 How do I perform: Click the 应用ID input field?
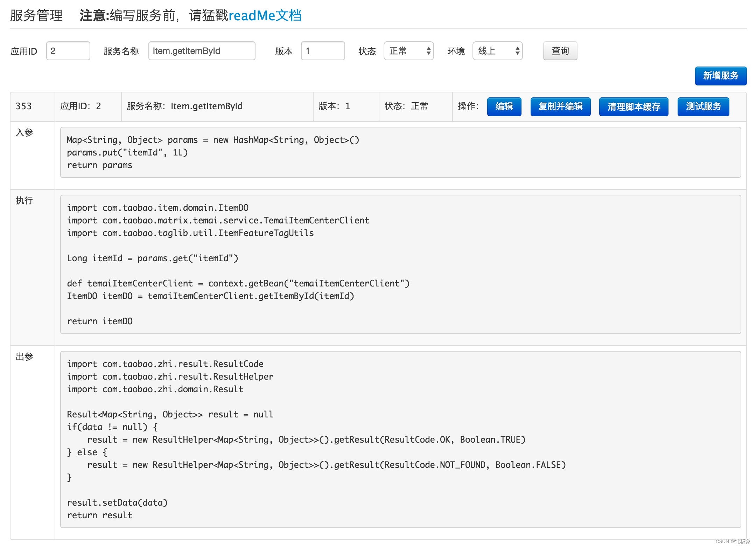pos(68,51)
